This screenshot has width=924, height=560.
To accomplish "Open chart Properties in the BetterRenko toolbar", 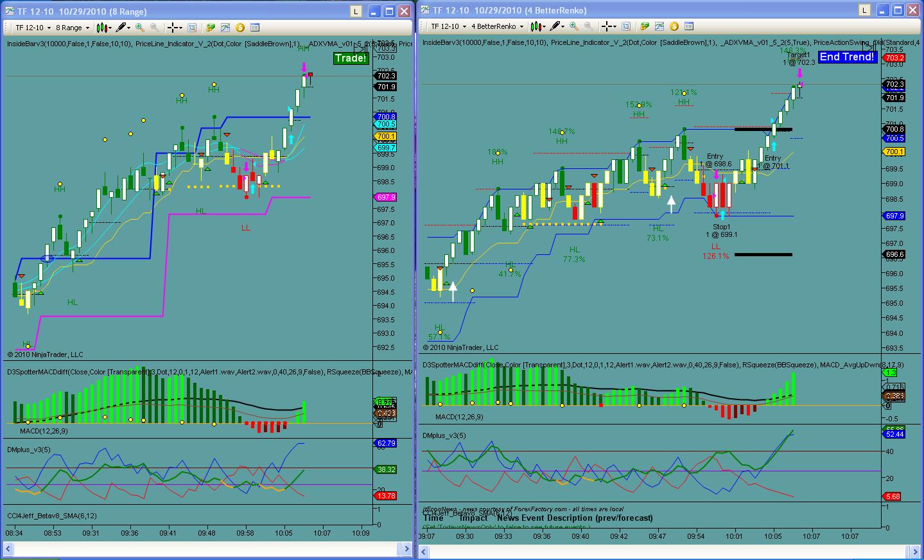I will pyautogui.click(x=689, y=26).
